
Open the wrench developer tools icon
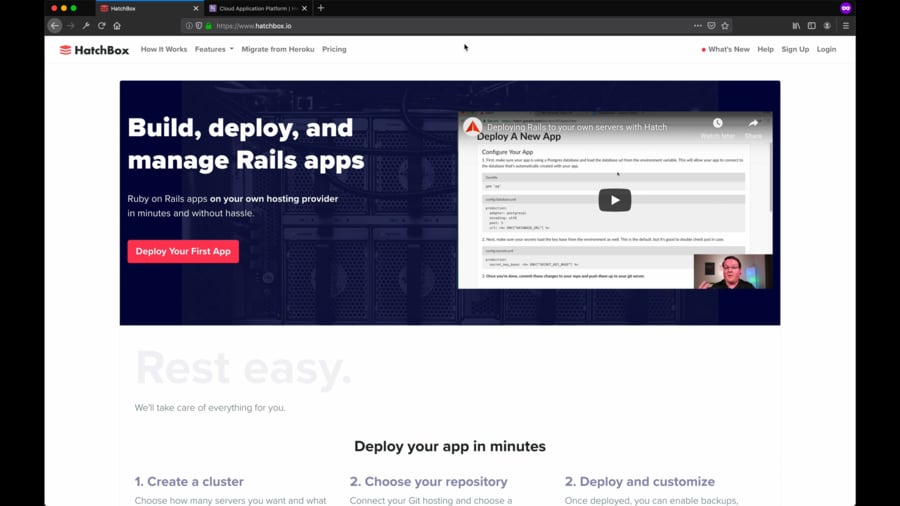(x=86, y=26)
